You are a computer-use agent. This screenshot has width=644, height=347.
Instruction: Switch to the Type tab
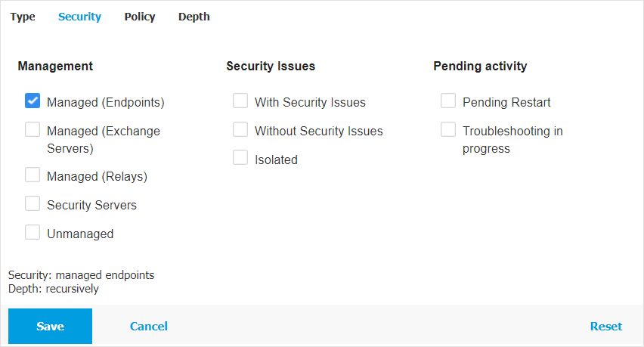tap(23, 17)
